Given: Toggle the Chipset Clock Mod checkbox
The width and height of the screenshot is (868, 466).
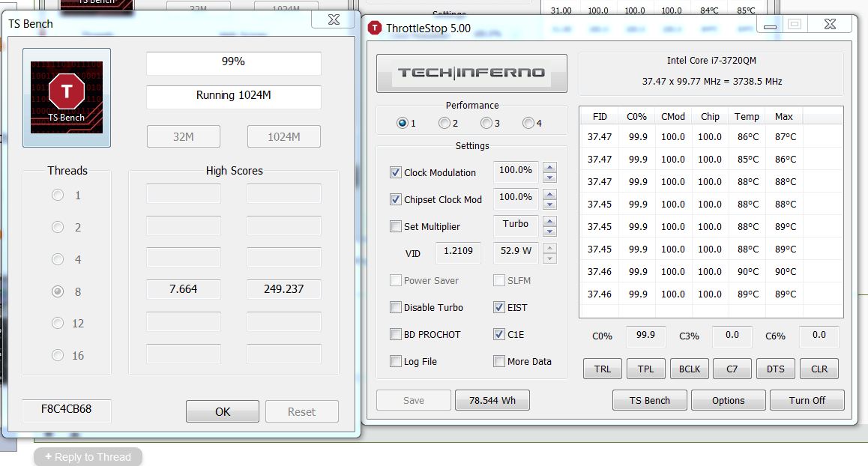Looking at the screenshot, I should pyautogui.click(x=395, y=199).
